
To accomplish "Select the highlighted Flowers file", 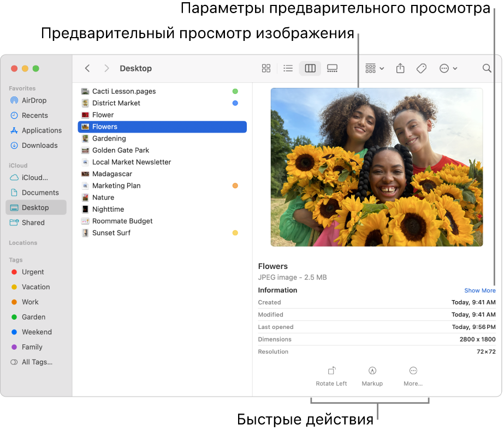I will click(162, 127).
